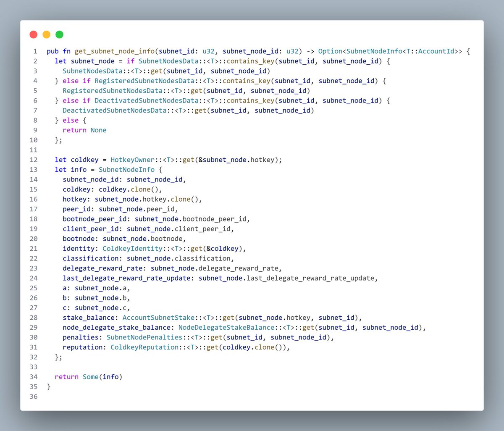The height and width of the screenshot is (431, 504).
Task: Click line number 10
Action: click(x=34, y=140)
